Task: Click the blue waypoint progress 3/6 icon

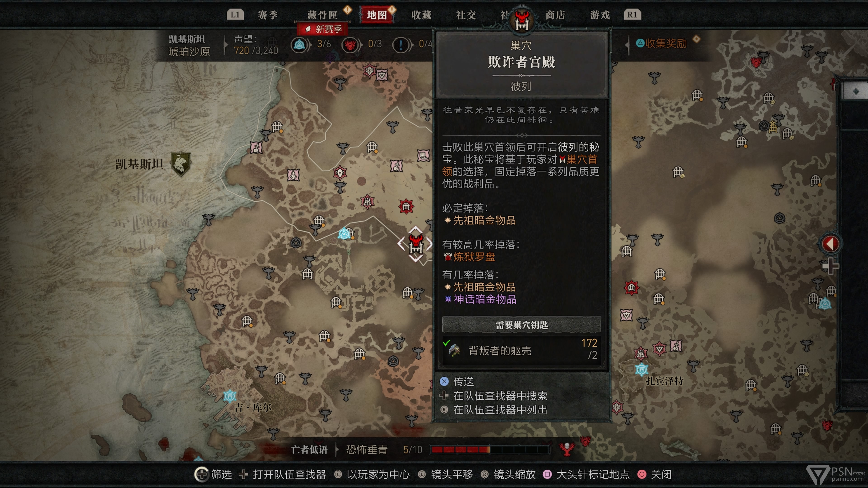Action: 300,45
